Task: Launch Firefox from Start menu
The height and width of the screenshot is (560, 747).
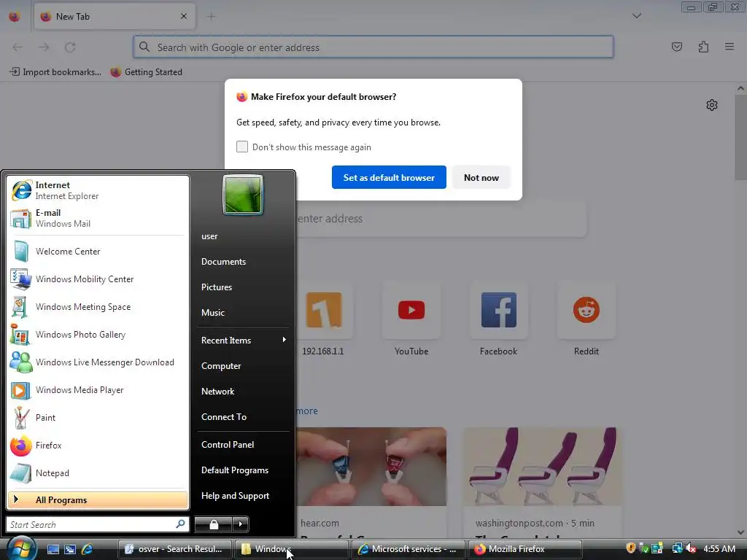Action: [x=98, y=446]
